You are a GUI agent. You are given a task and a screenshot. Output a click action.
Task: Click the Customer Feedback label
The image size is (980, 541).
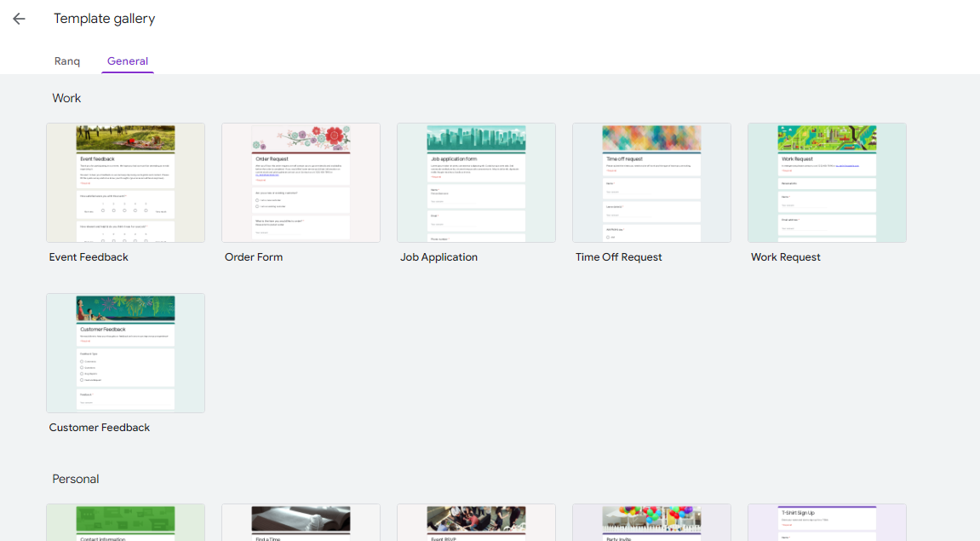pyautogui.click(x=100, y=428)
